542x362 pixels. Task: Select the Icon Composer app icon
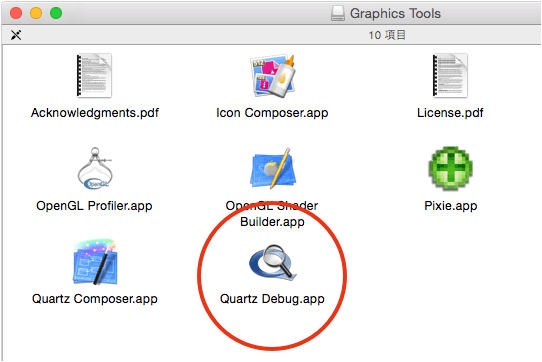tap(273, 76)
